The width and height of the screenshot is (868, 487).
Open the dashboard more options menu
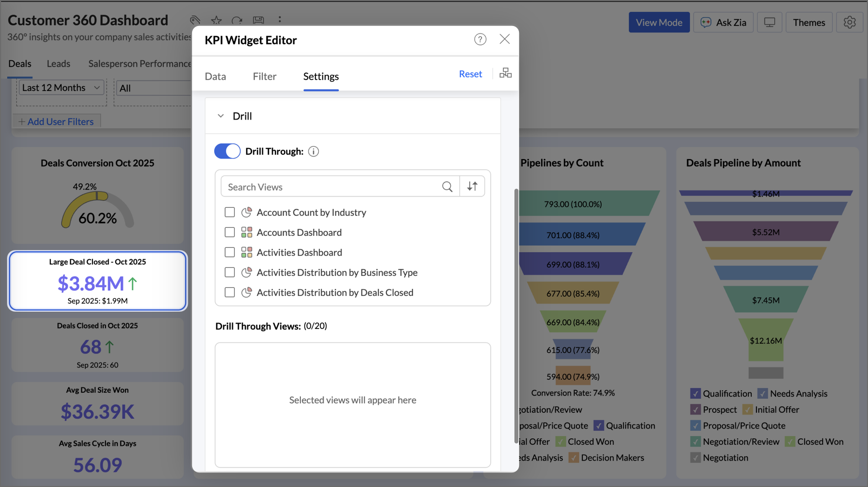pyautogui.click(x=280, y=20)
